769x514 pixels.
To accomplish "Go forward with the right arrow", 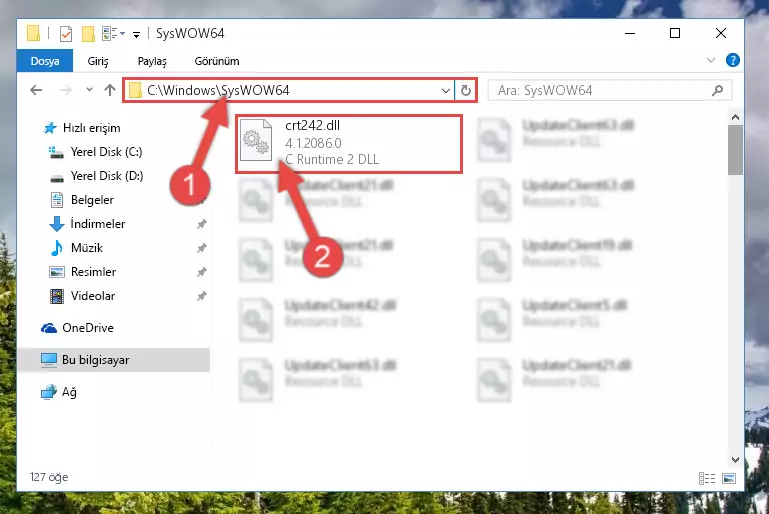I will tap(65, 90).
